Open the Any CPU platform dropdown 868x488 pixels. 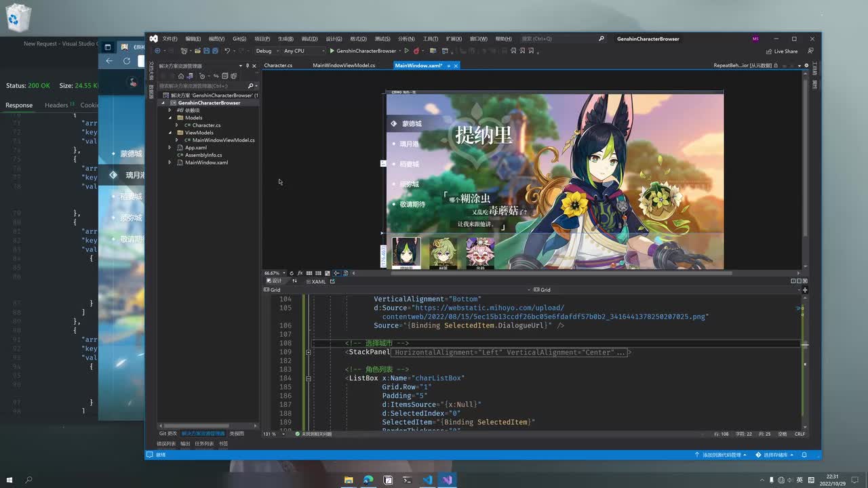point(301,51)
